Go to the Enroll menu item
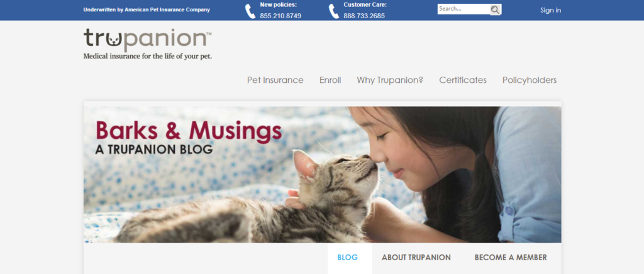 pos(330,80)
